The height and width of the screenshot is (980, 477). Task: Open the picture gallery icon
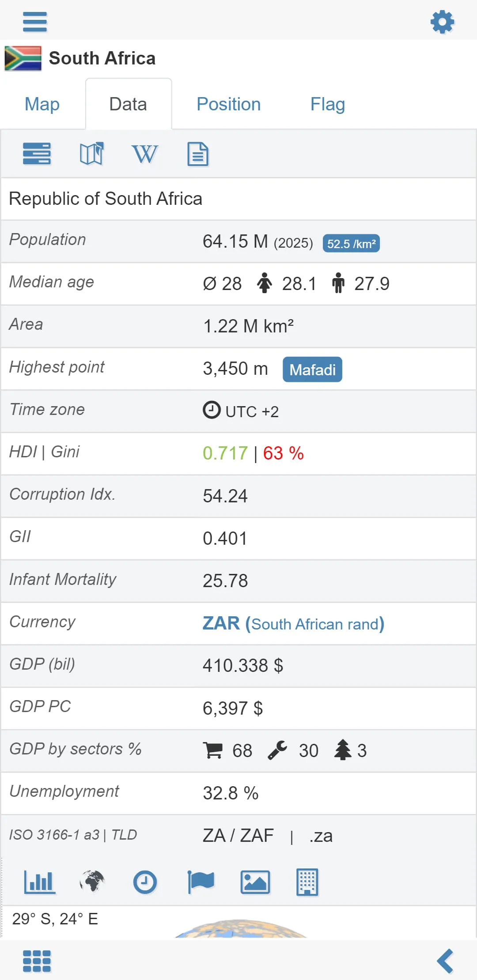pyautogui.click(x=255, y=882)
